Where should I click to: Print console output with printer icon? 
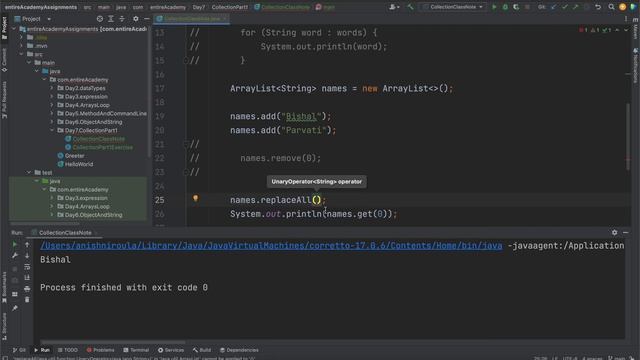(x=27, y=289)
